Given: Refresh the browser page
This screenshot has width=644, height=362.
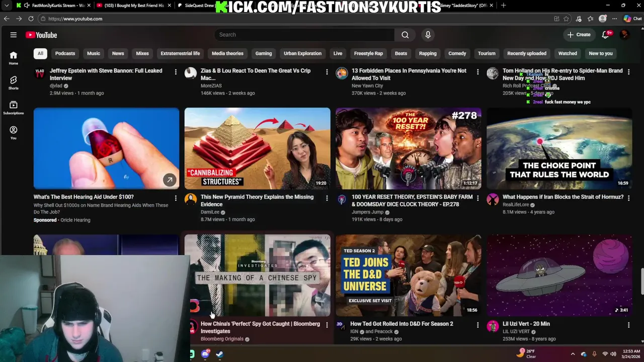Looking at the screenshot, I should point(31,19).
